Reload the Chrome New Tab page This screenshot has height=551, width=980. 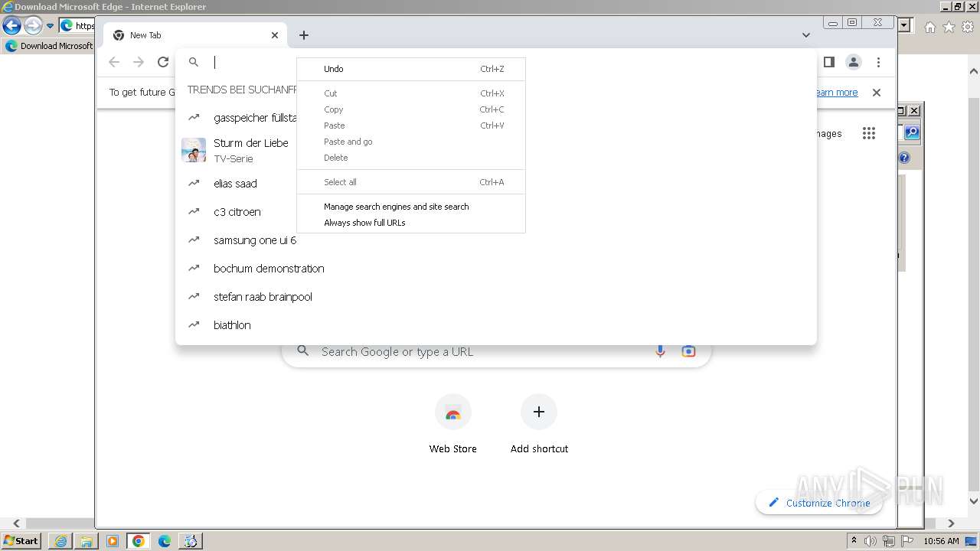pos(163,63)
